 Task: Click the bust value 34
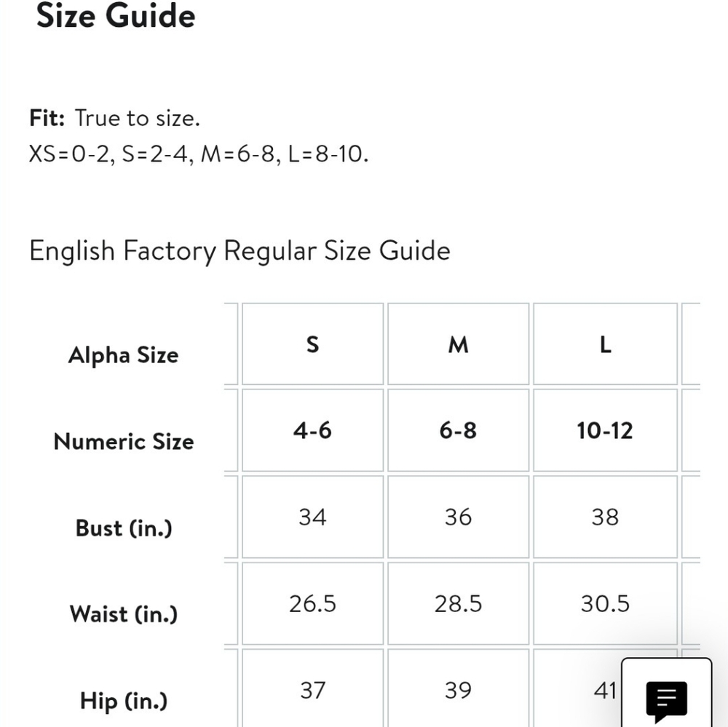coord(312,517)
